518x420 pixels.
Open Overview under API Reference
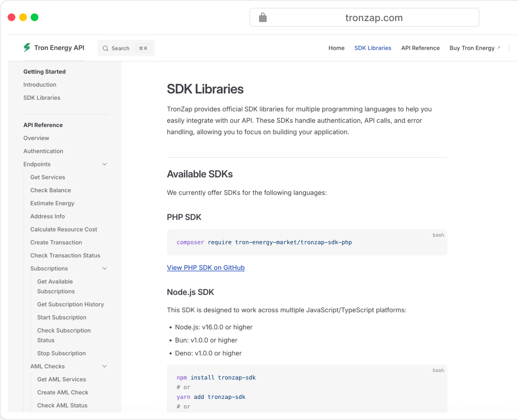pyautogui.click(x=36, y=138)
